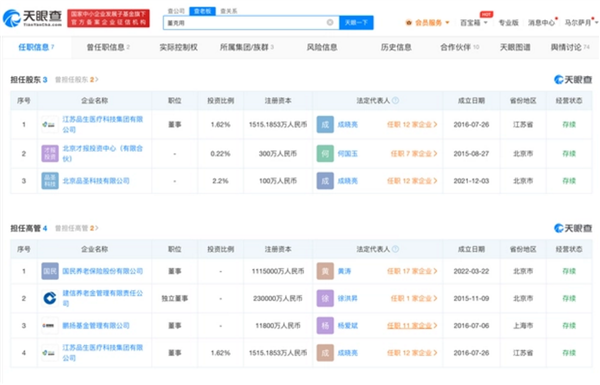This screenshot has height=385, width=600.
Task: Open 北京才报投资中心（有限合伙）company link
Action: tap(103, 153)
